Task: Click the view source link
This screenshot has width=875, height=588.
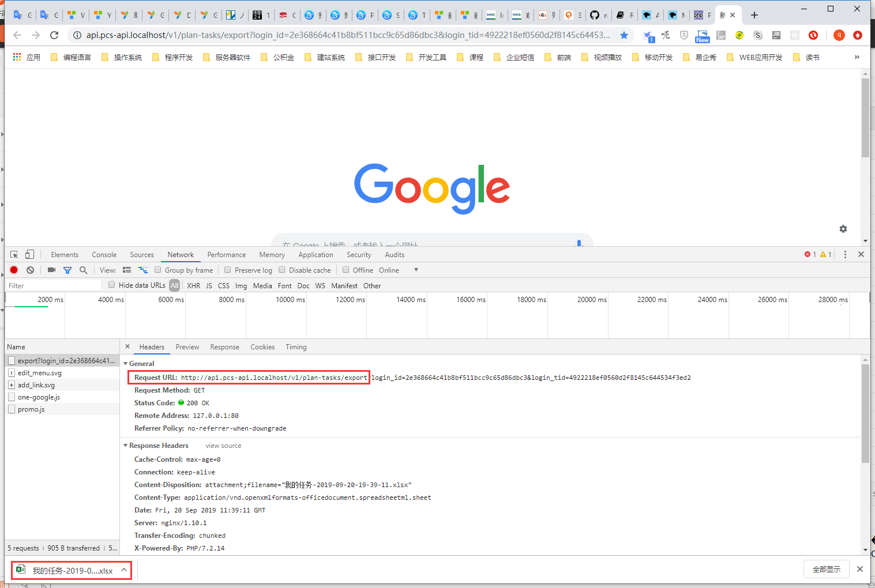Action: pyautogui.click(x=224, y=446)
